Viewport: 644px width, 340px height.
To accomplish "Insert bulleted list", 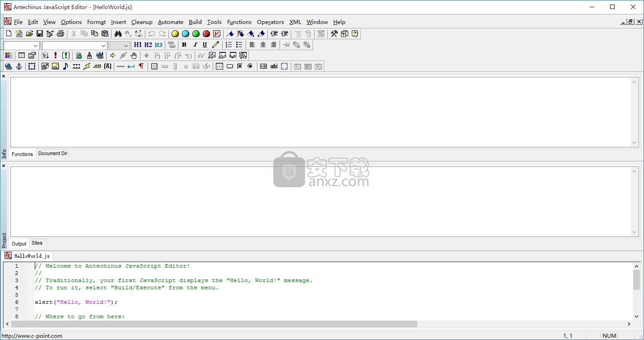I will coord(239,45).
